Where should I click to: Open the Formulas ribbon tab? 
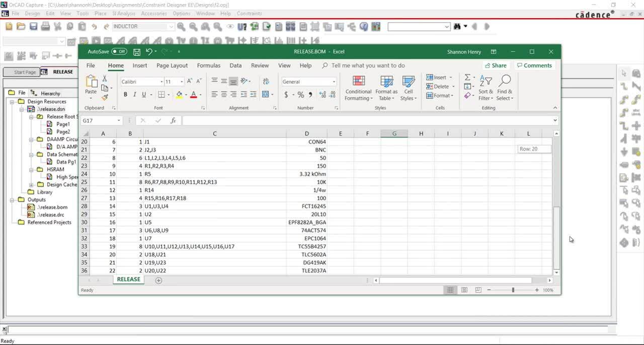(x=209, y=65)
